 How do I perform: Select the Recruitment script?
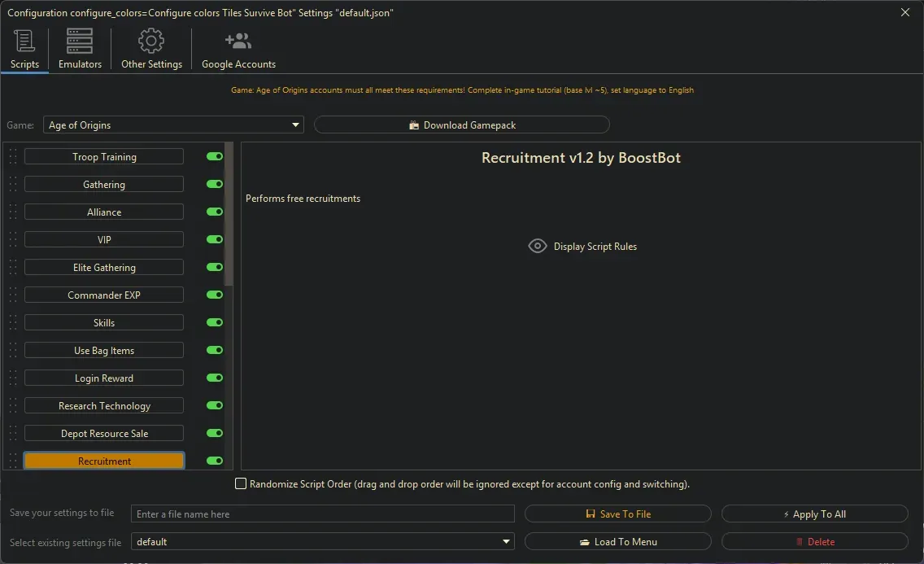(104, 461)
